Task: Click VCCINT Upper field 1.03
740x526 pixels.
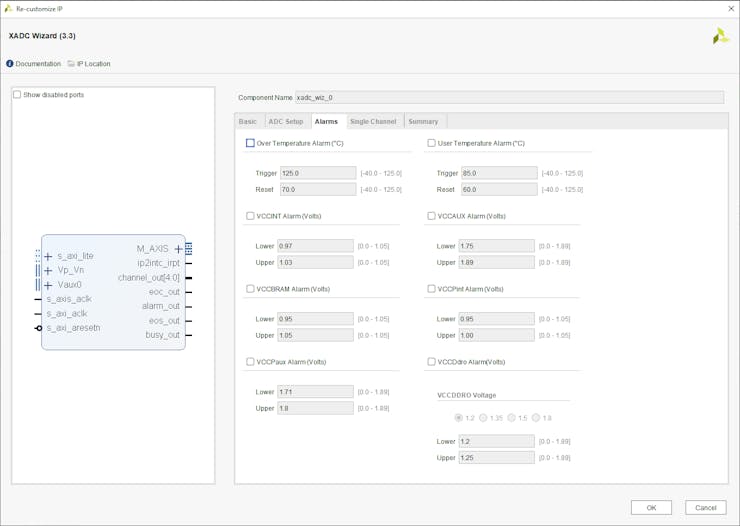Action: tap(315, 262)
